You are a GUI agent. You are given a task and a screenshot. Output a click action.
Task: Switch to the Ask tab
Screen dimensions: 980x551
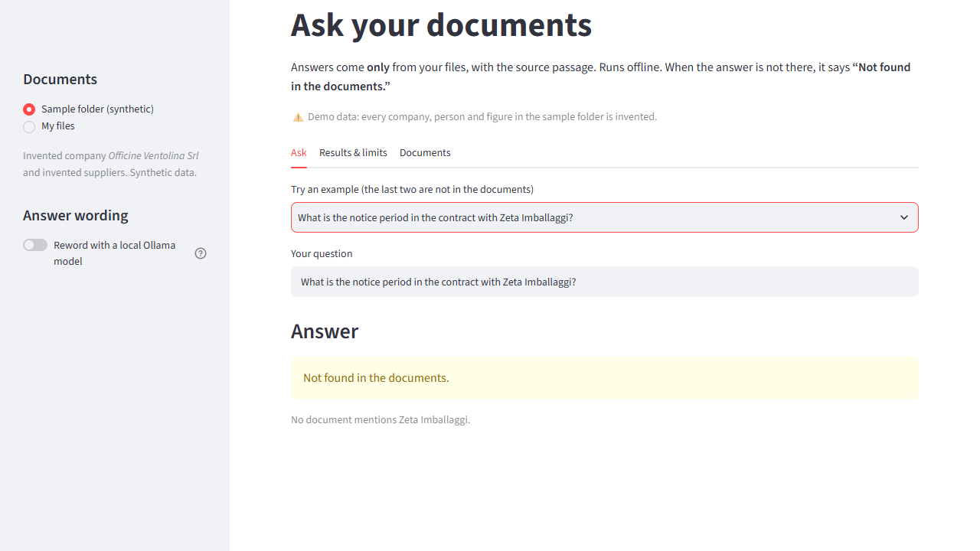299,152
